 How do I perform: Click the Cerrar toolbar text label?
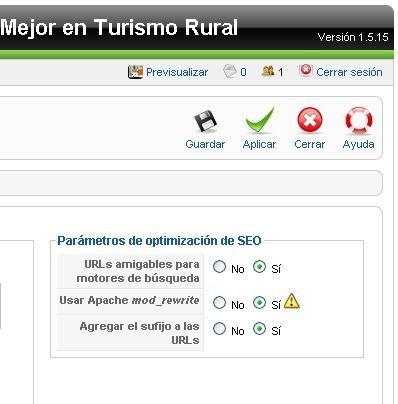pyautogui.click(x=310, y=144)
